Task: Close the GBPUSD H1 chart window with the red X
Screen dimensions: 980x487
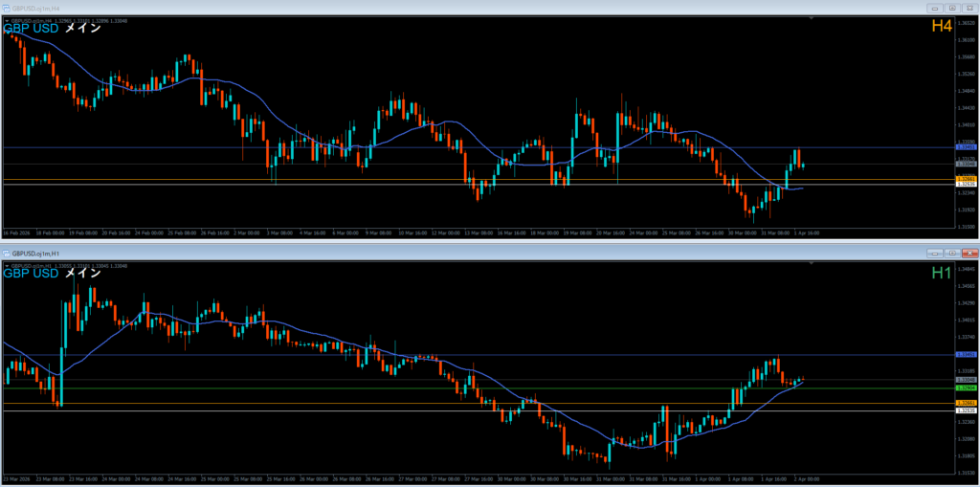Action: [969, 254]
